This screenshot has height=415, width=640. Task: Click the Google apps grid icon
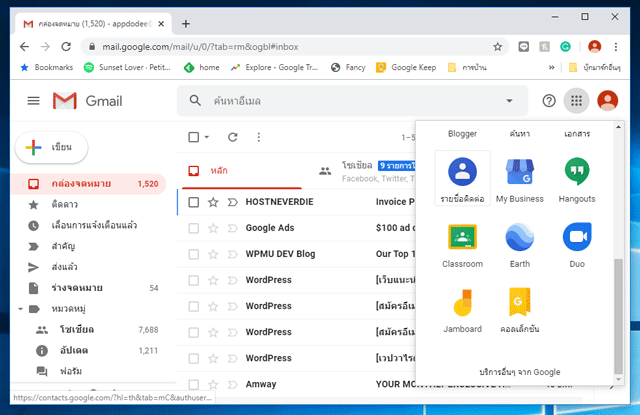(576, 100)
